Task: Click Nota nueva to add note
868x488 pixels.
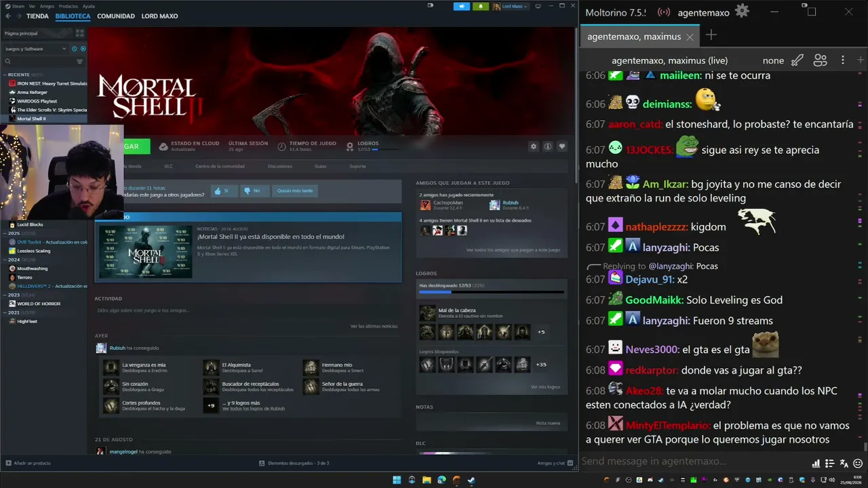Action: click(548, 423)
